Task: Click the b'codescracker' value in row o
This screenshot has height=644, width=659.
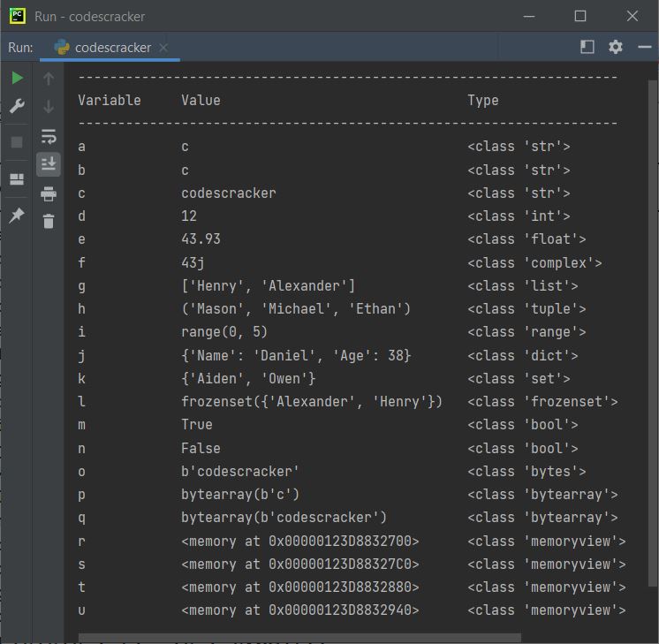Action: click(x=240, y=471)
